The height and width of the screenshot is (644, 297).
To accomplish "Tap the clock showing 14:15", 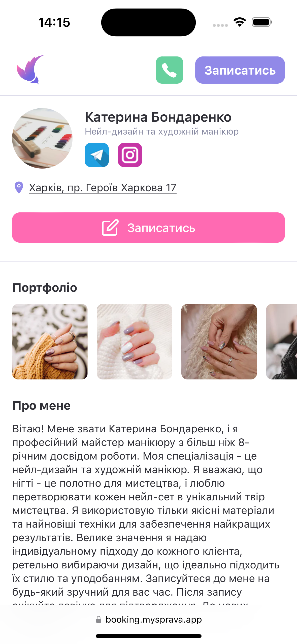I will [54, 22].
